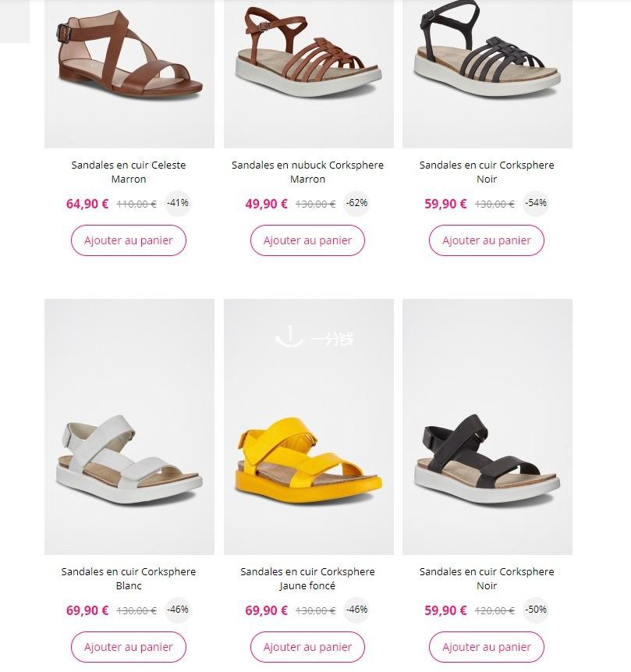
Task: Open 'Sandales en nubuck Corksphere Marron' link
Action: [x=307, y=172]
